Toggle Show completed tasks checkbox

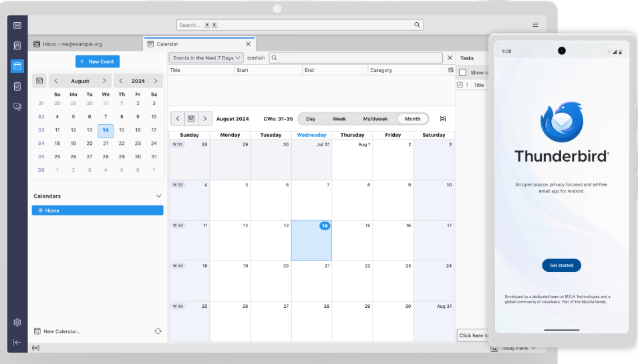click(462, 72)
